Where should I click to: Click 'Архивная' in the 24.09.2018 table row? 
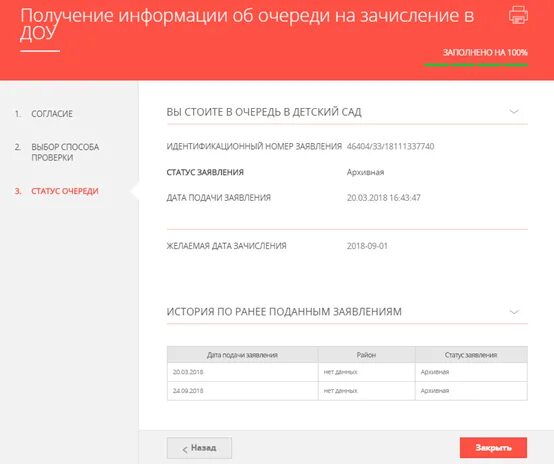click(435, 391)
